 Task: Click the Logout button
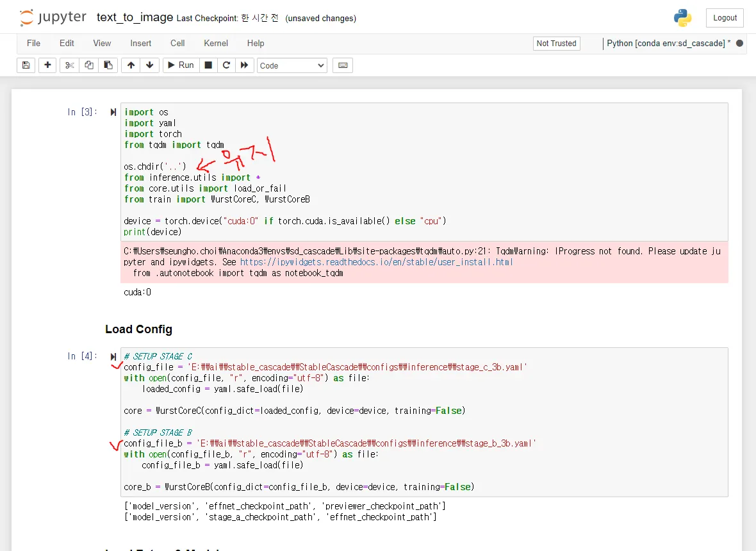tap(725, 18)
